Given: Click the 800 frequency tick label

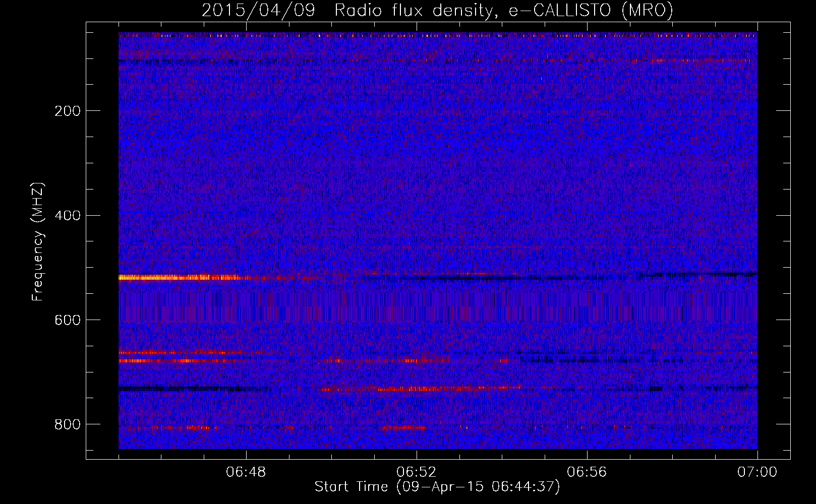Looking at the screenshot, I should point(68,424).
